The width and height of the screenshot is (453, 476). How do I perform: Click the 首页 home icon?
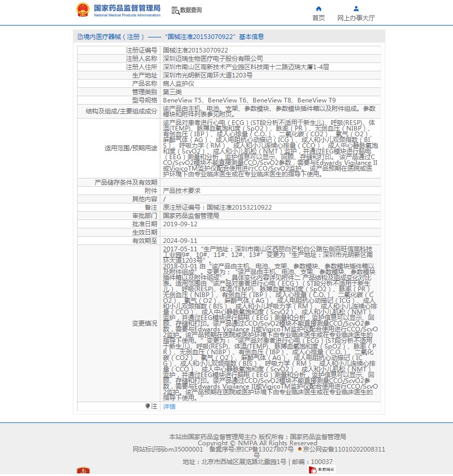(319, 8)
